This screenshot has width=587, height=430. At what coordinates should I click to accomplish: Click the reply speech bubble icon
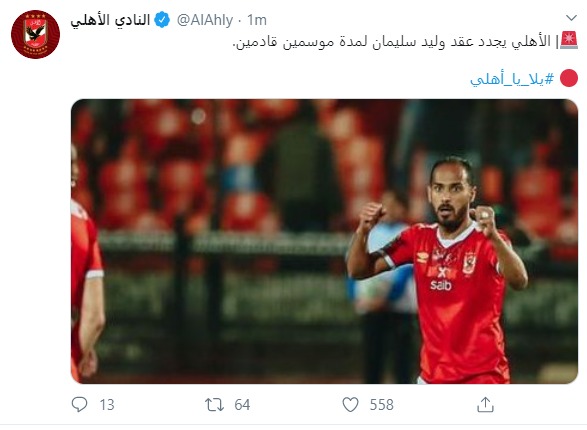coord(79,404)
